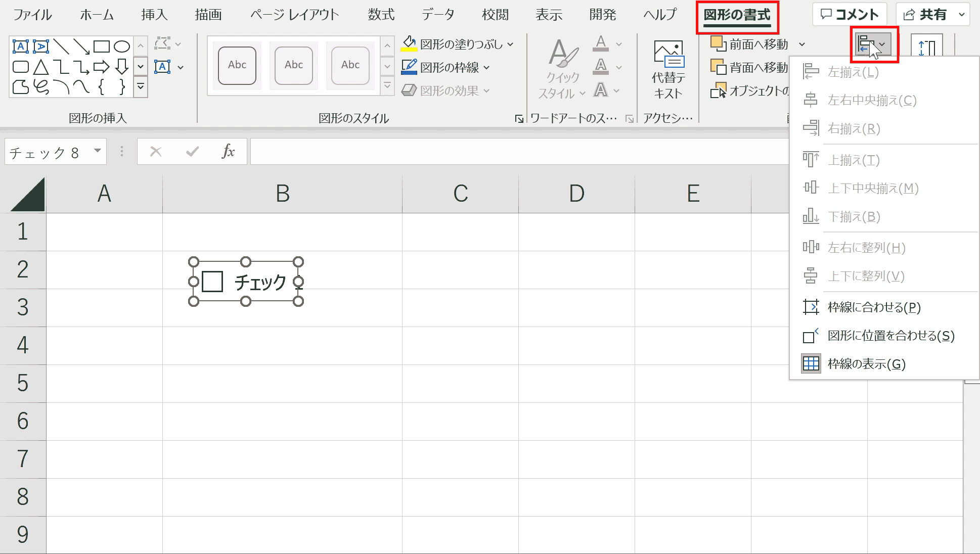
Task: Click the Name Box showing チェック 8
Action: tap(50, 151)
